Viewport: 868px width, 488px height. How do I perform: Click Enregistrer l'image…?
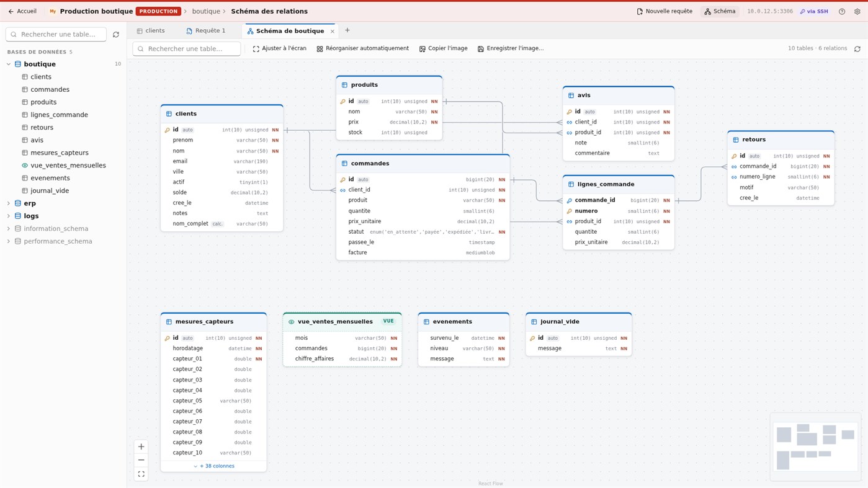[511, 48]
